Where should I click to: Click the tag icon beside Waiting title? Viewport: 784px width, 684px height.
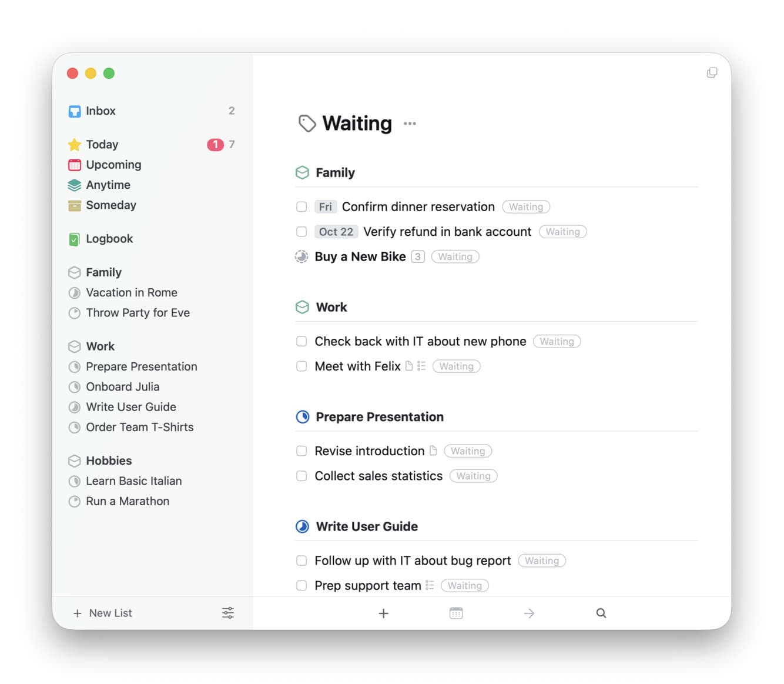tap(307, 124)
